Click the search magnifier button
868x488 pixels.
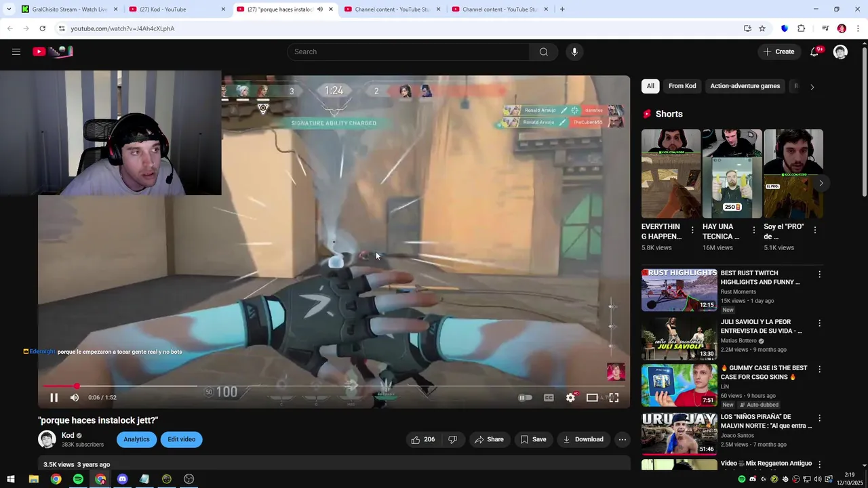543,52
